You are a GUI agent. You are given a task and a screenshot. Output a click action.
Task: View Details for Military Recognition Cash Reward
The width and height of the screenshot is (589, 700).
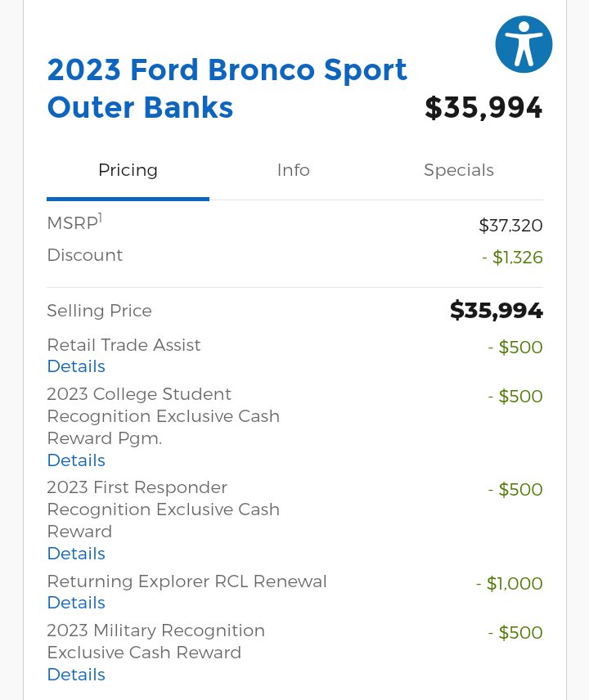76,675
